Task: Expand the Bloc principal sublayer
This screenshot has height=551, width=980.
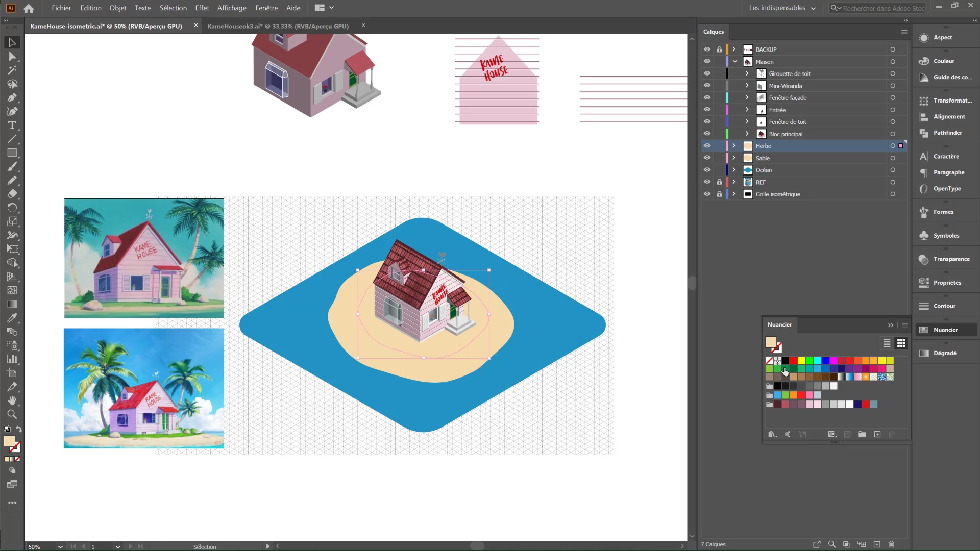Action: point(747,134)
